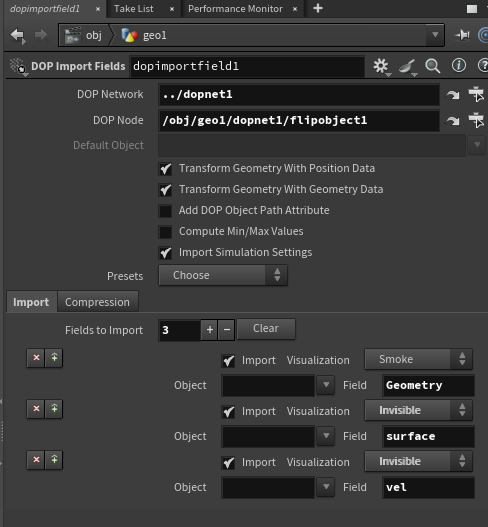The height and width of the screenshot is (527, 488).
Task: Click the node name field dopimportfield1
Action: [247, 66]
